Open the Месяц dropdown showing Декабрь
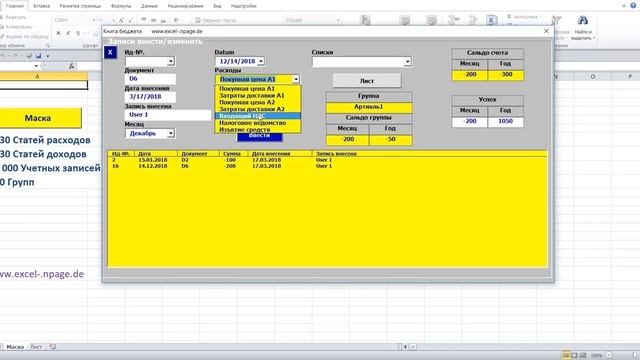The image size is (640, 360). click(171, 133)
